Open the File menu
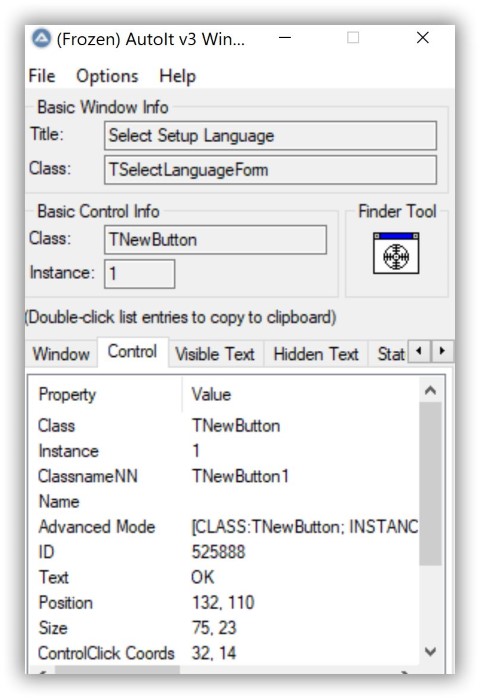The image size is (480, 699). click(42, 76)
